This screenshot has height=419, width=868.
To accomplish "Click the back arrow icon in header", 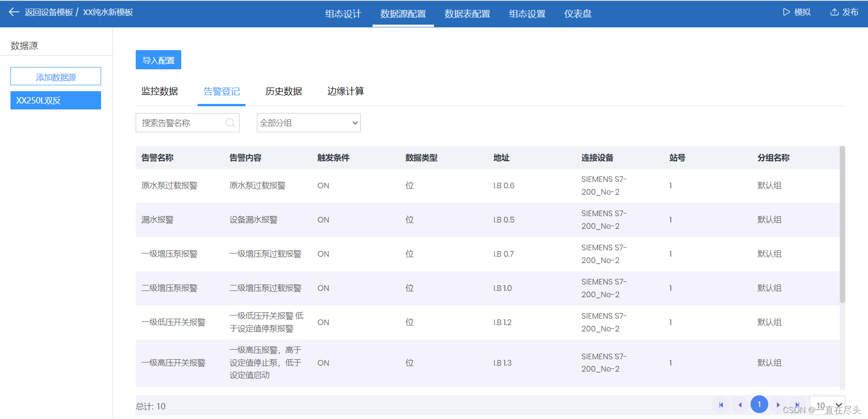I will pos(14,12).
